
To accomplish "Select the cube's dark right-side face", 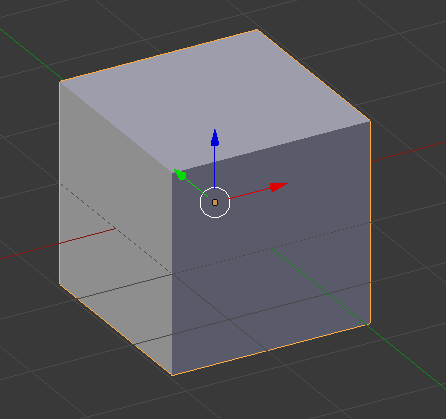I will [x=271, y=248].
